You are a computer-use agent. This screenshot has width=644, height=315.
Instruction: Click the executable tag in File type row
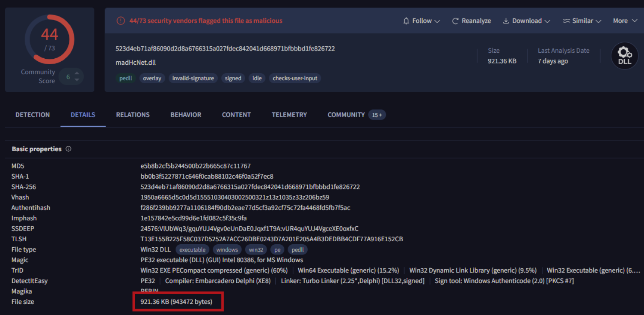tap(192, 250)
